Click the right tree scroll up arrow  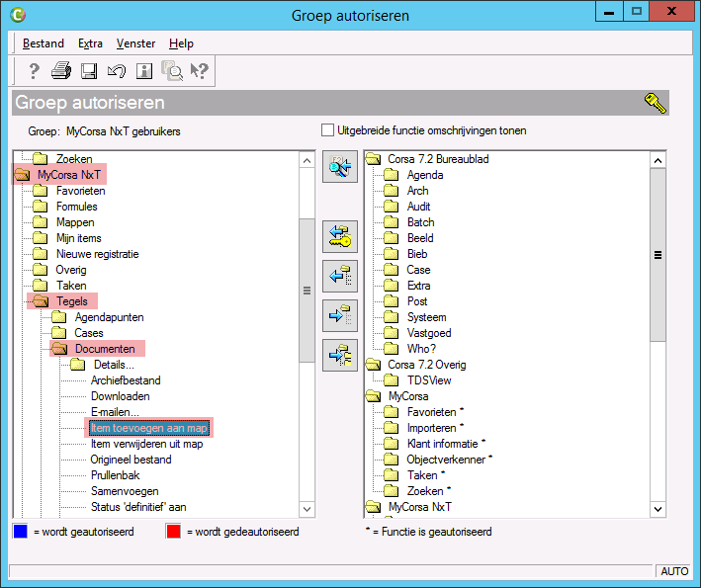pos(657,160)
